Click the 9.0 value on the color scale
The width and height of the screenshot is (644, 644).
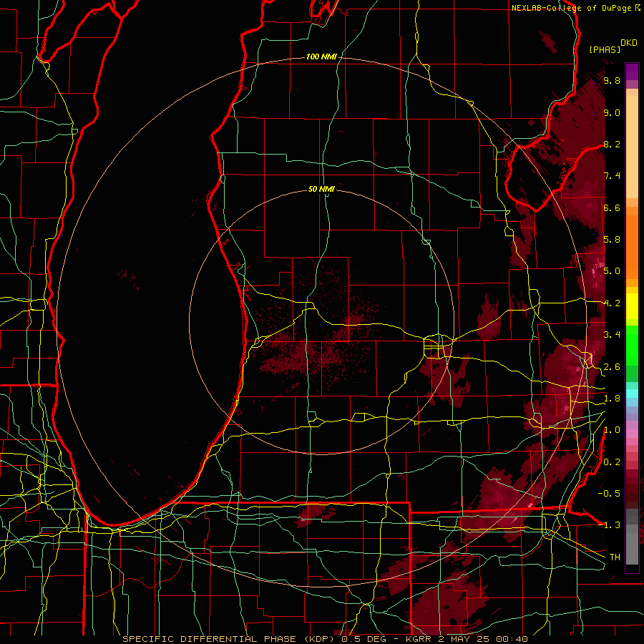612,112
